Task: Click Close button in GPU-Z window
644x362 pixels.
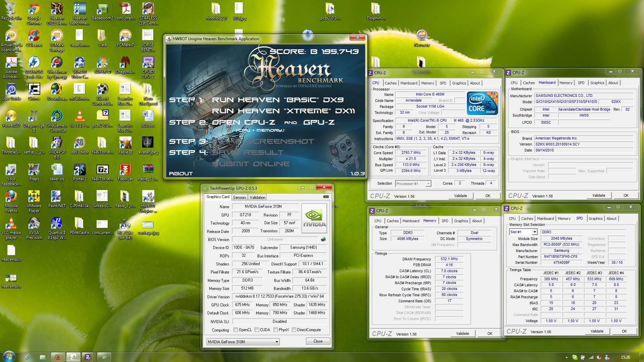Action: click(x=318, y=341)
